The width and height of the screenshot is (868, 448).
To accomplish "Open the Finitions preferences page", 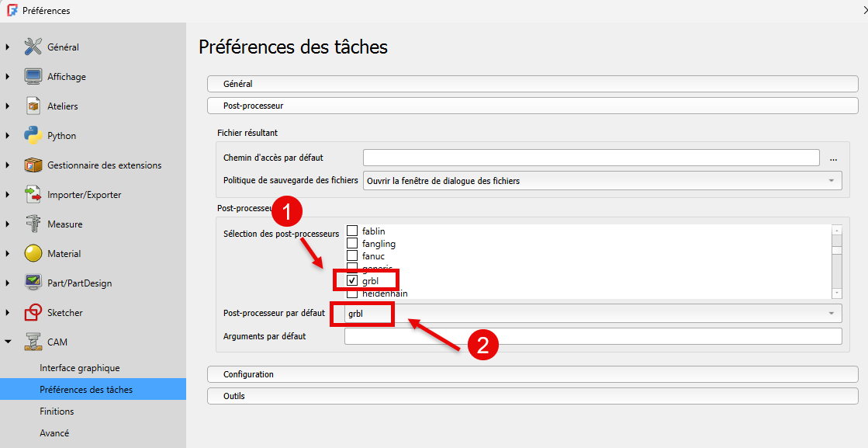I will point(57,412).
